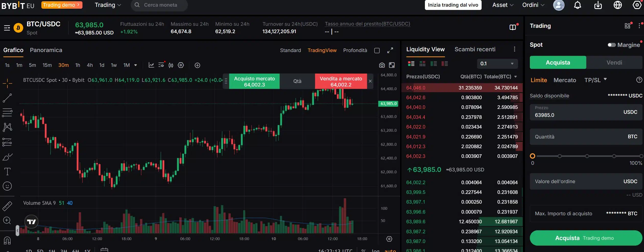644x252 pixels.
Task: Click Vendita a mercato 64,002.2 button
Action: pos(341,81)
